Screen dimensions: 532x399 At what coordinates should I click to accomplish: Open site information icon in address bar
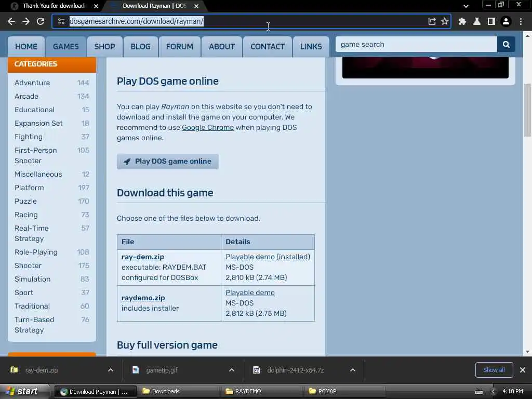61,21
